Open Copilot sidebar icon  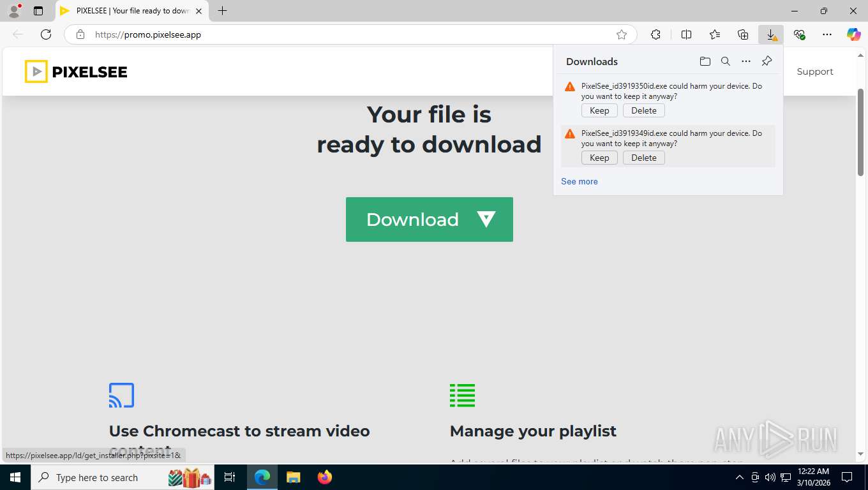tap(854, 34)
